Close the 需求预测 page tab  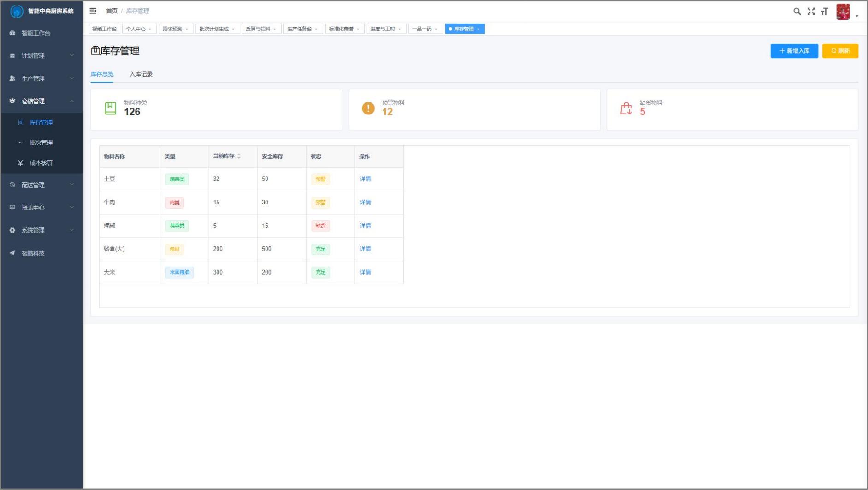[x=187, y=29]
